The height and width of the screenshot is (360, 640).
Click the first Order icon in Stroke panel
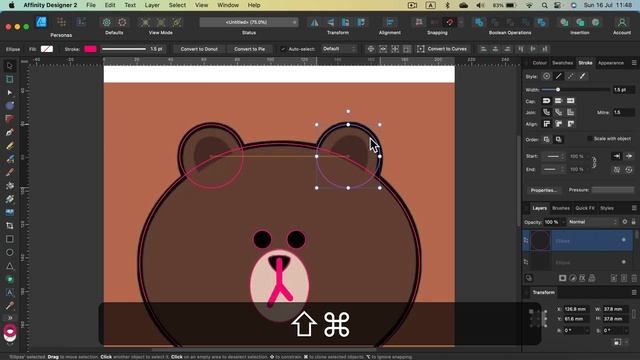pos(547,140)
